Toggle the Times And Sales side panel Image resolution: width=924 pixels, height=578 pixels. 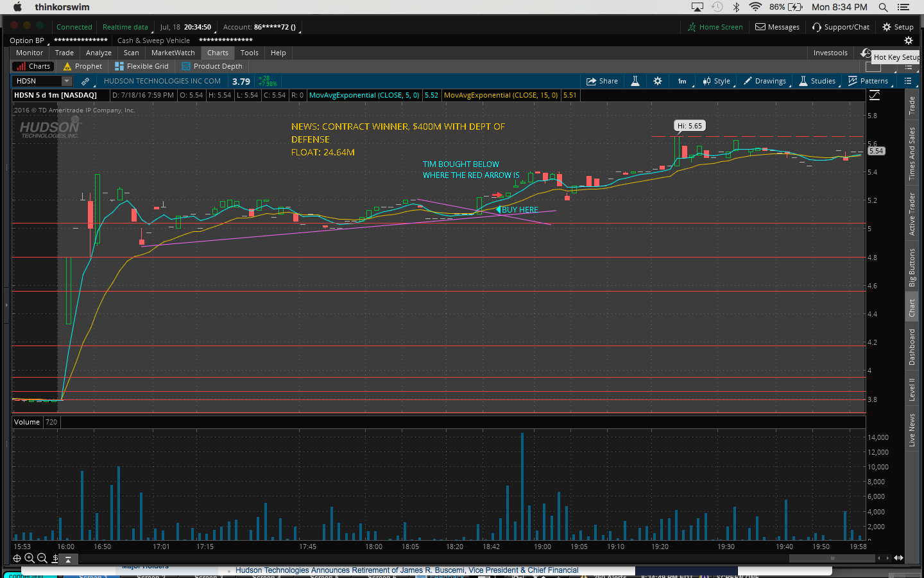click(x=912, y=153)
